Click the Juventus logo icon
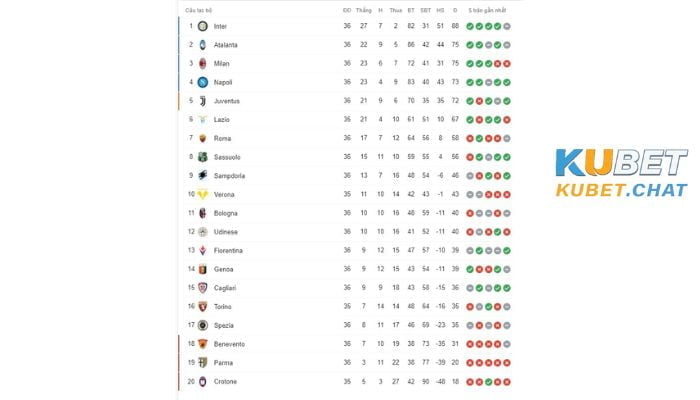 tap(203, 101)
